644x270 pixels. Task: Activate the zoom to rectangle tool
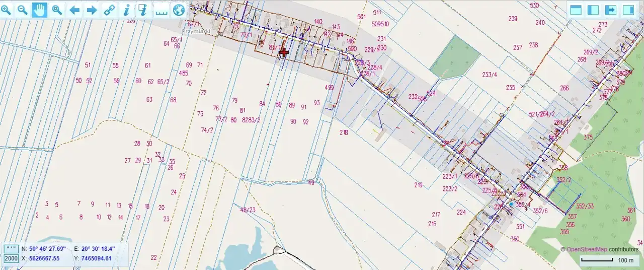tap(57, 10)
